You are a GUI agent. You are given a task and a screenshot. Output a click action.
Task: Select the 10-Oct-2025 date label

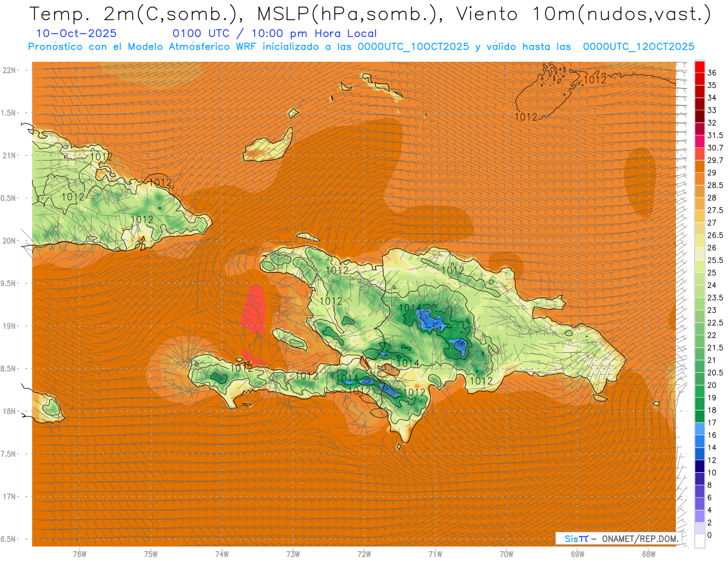[x=76, y=33]
